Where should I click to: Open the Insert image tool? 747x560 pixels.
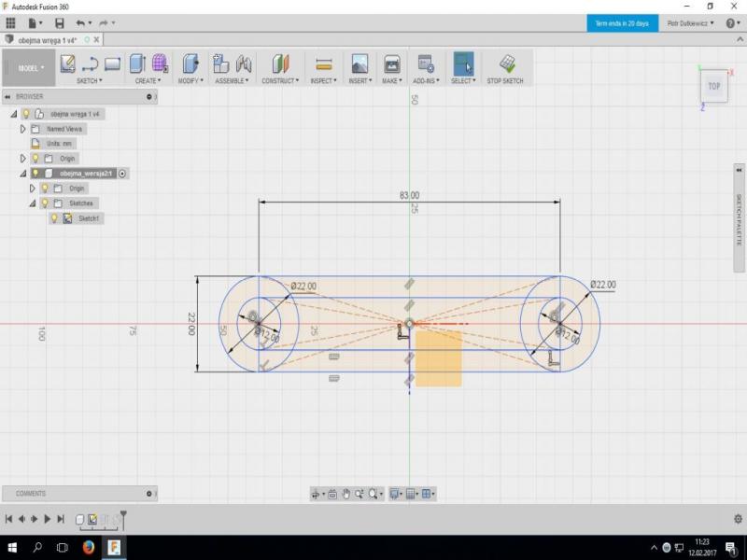[359, 63]
